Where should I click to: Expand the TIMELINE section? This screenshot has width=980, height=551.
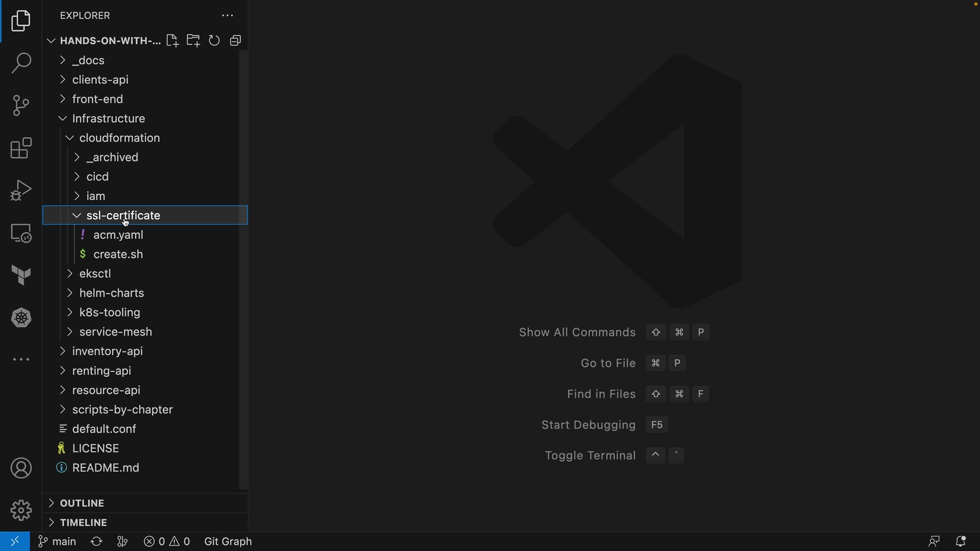pos(83,522)
